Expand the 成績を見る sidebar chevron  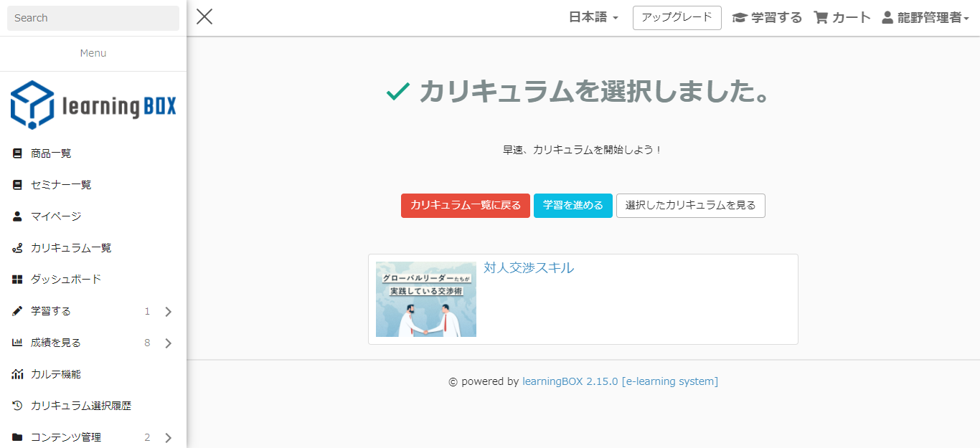coord(169,343)
